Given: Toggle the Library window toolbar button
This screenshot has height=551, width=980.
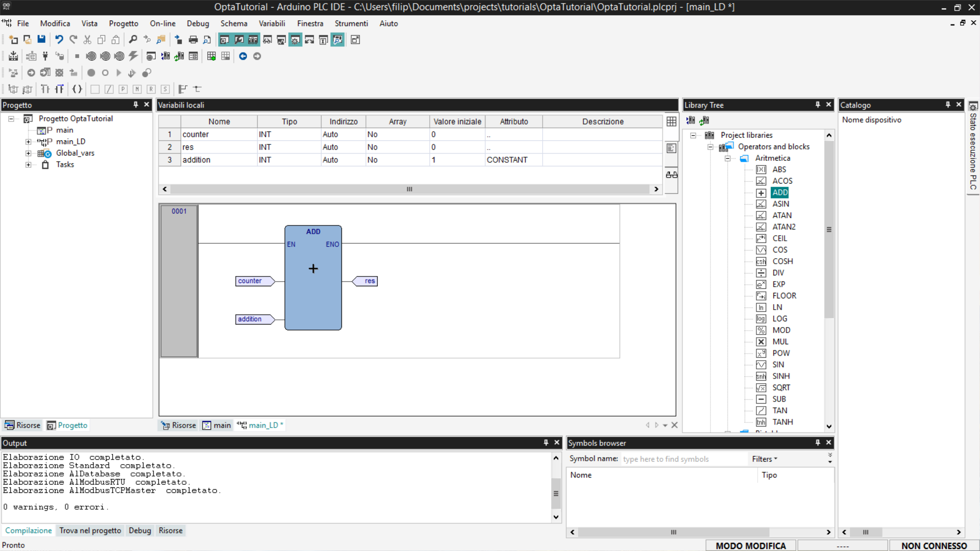Looking at the screenshot, I should click(253, 40).
